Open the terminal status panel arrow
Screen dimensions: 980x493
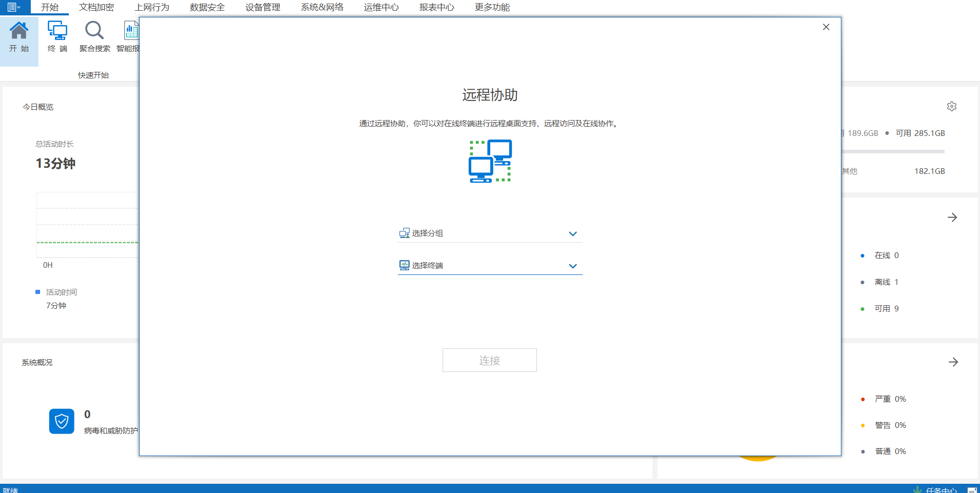click(952, 218)
